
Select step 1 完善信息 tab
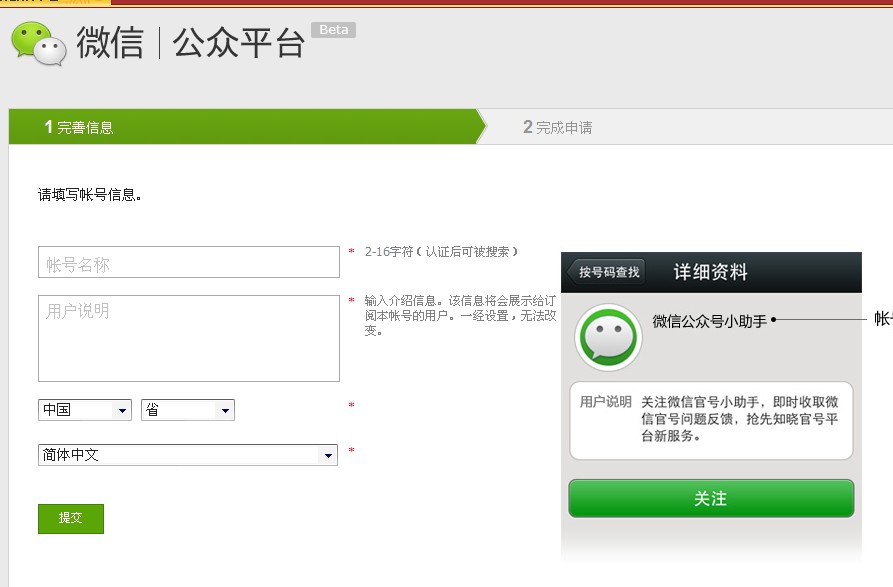click(80, 127)
